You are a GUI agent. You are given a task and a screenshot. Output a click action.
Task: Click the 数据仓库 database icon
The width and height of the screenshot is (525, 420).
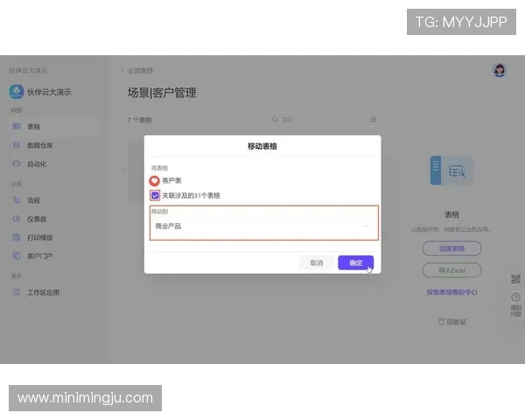17,145
